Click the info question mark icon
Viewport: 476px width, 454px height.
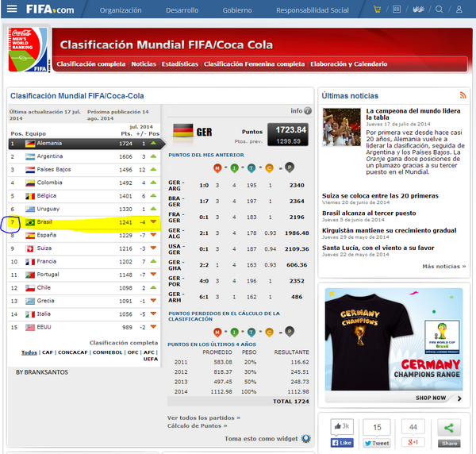click(x=308, y=110)
